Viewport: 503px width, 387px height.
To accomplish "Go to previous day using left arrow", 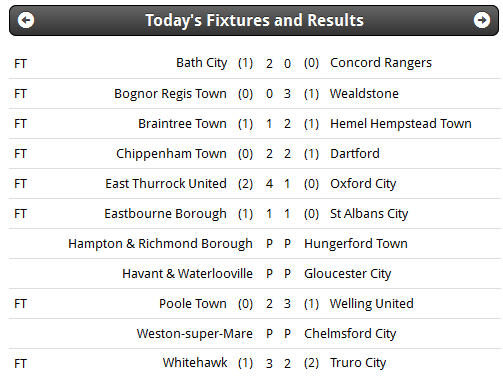I will point(26,20).
